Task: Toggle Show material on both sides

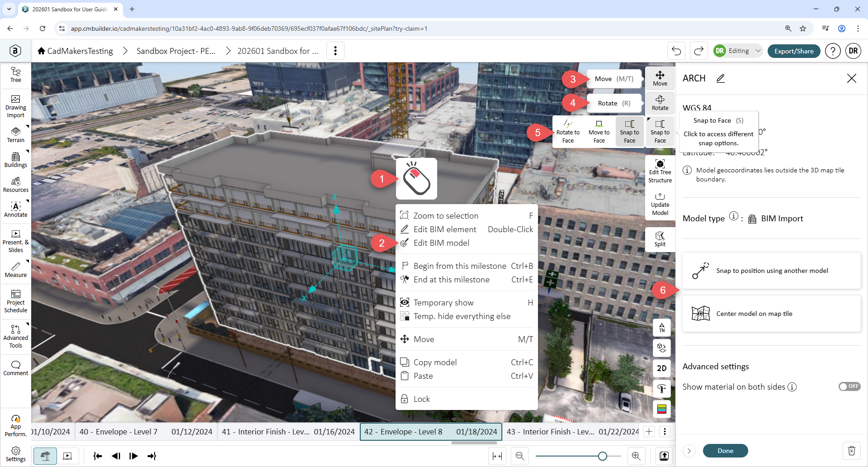Action: 849,386
